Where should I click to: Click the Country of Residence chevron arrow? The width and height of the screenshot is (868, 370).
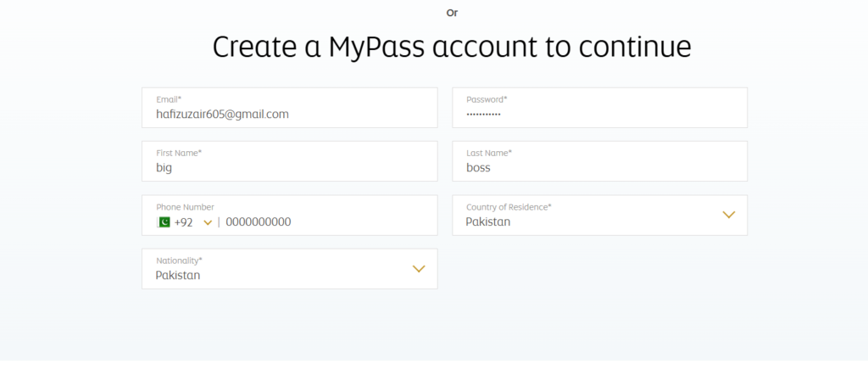click(729, 215)
